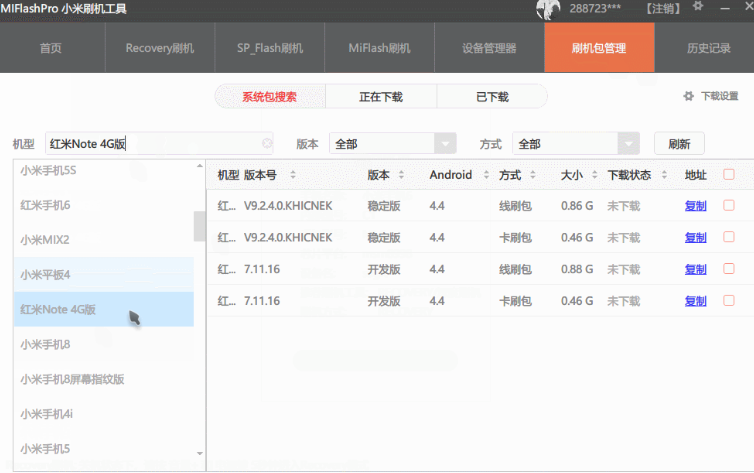
Task: Click account ID 288723***
Action: tap(595, 8)
